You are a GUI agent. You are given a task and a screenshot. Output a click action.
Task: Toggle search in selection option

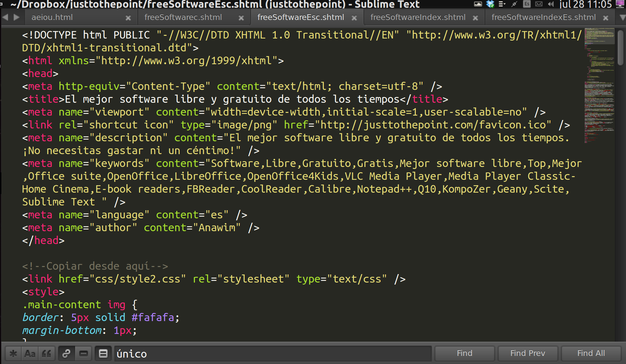(84, 354)
